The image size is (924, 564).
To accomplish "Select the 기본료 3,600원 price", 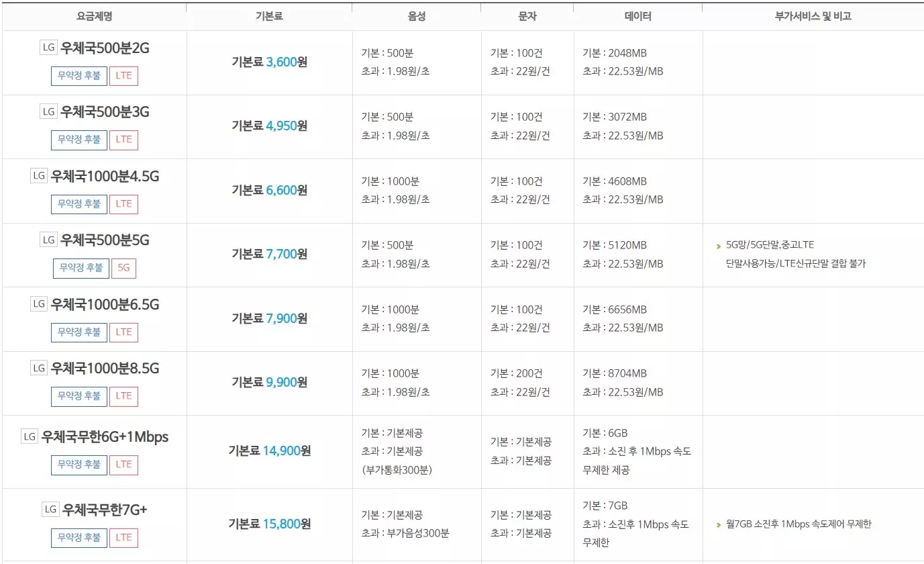I will point(269,62).
